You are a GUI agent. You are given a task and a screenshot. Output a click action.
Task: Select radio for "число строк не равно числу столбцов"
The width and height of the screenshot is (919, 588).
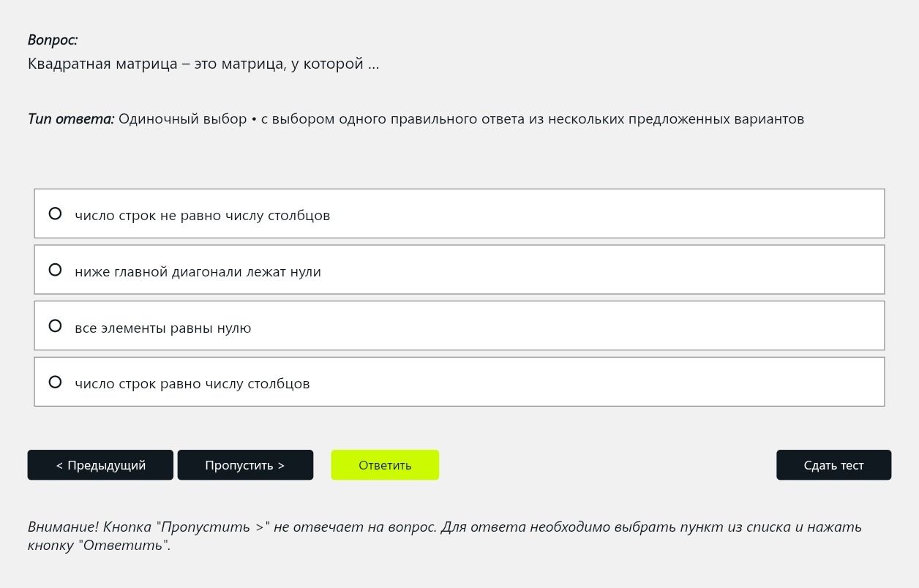(x=55, y=214)
